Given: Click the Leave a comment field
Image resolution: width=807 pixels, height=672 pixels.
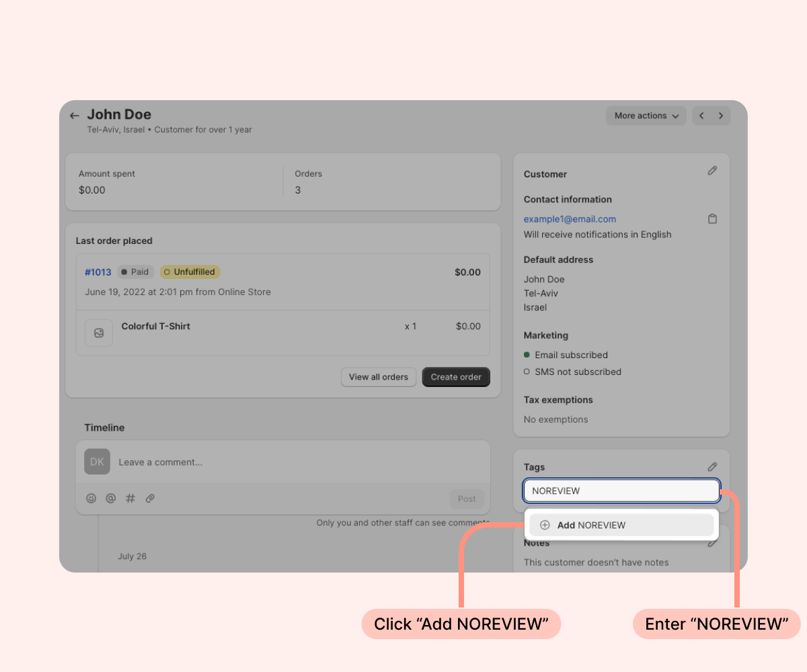Looking at the screenshot, I should point(296,462).
